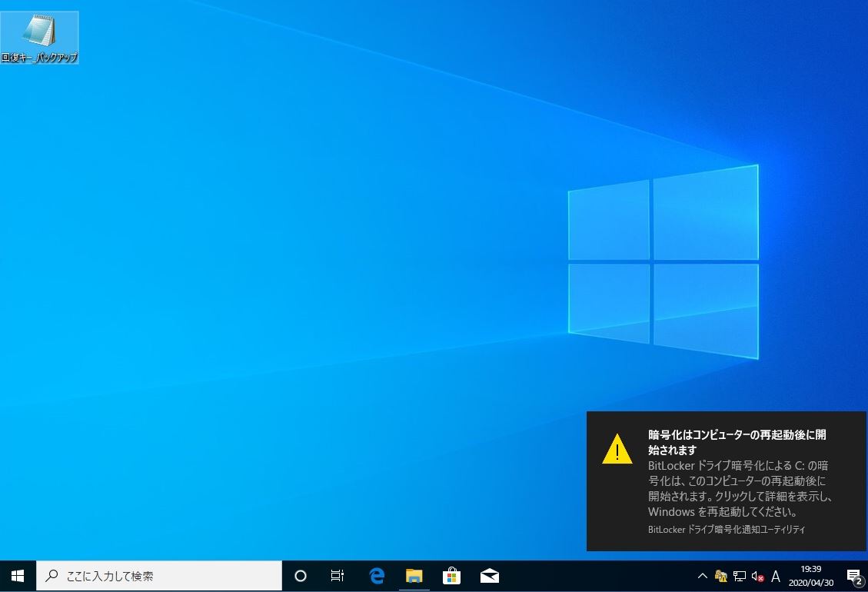
Task: Click the ここに入力して検索 search box
Action: pyautogui.click(x=159, y=576)
